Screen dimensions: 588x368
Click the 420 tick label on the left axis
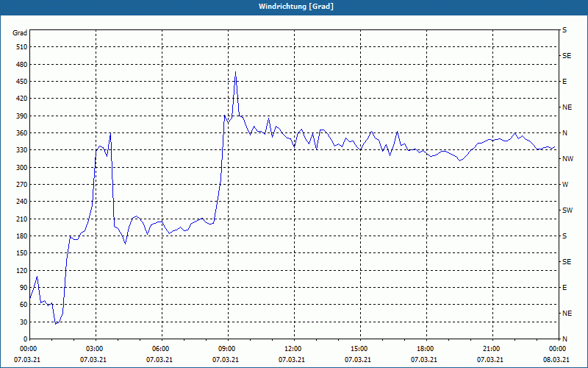tap(22, 99)
